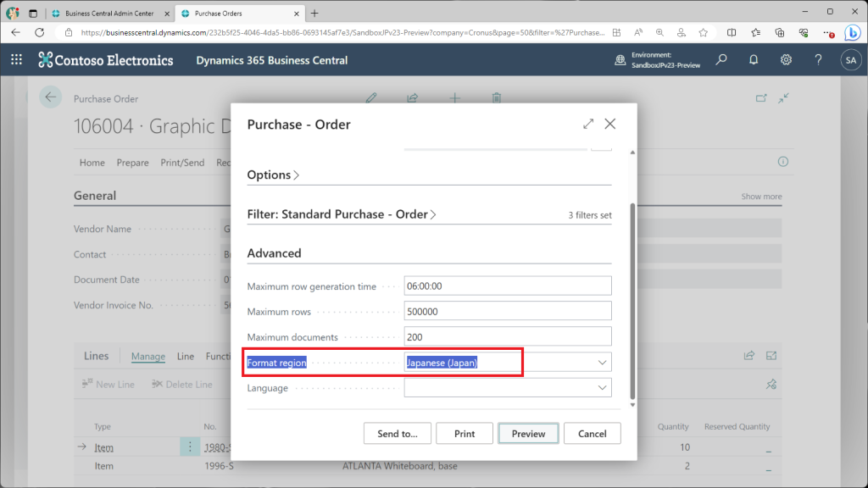Click the info FactBox icon

(x=782, y=162)
